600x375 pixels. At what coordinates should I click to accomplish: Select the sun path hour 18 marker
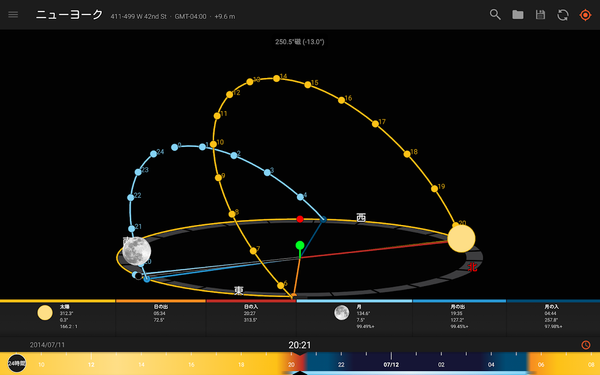coord(407,154)
